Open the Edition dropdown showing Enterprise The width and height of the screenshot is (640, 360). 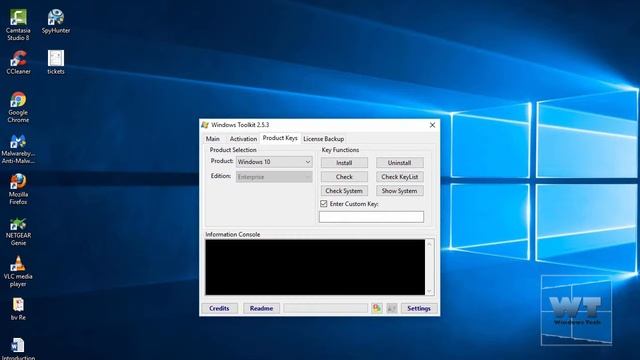(x=274, y=177)
